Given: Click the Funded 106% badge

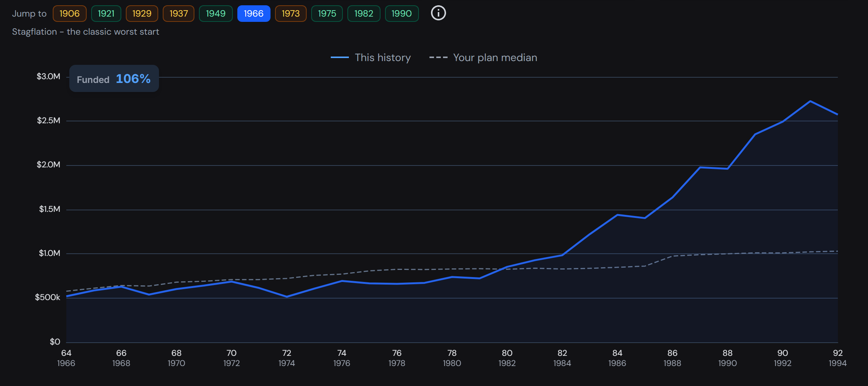Looking at the screenshot, I should coord(114,78).
